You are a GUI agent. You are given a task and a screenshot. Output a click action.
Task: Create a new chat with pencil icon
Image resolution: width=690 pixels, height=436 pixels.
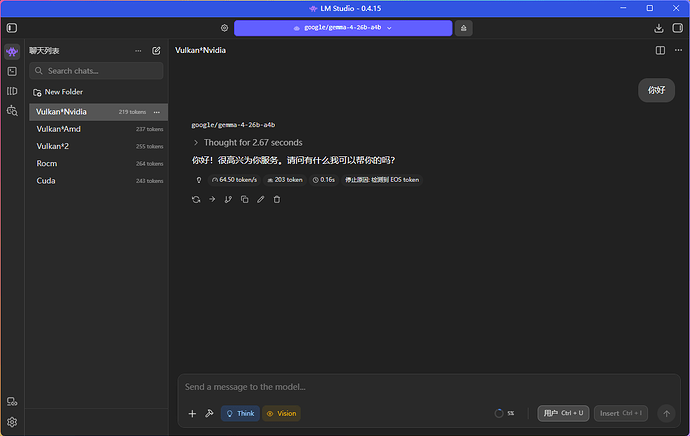click(x=156, y=51)
